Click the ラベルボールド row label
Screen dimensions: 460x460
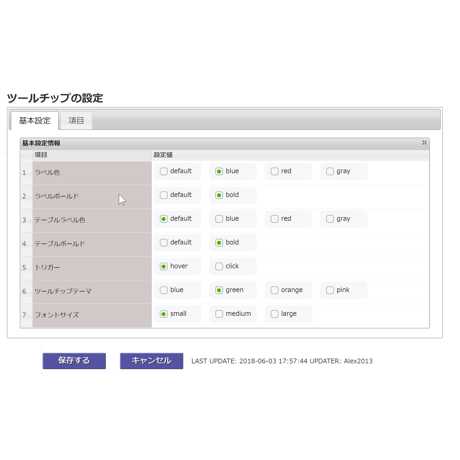click(57, 196)
